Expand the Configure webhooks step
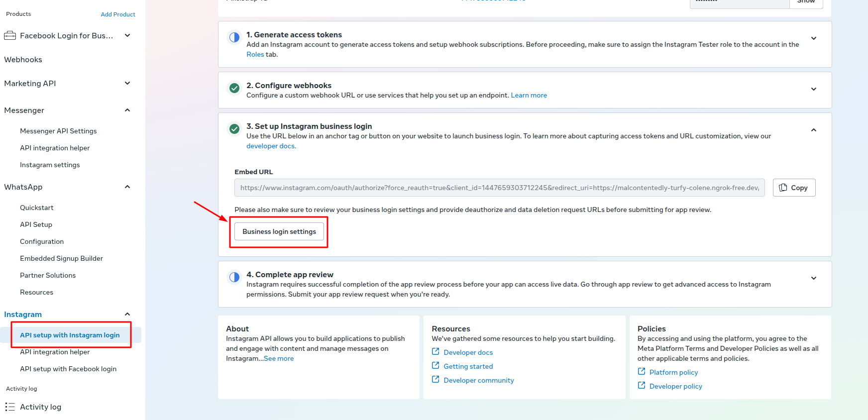Screen dimensions: 868x420 [x=814, y=89]
